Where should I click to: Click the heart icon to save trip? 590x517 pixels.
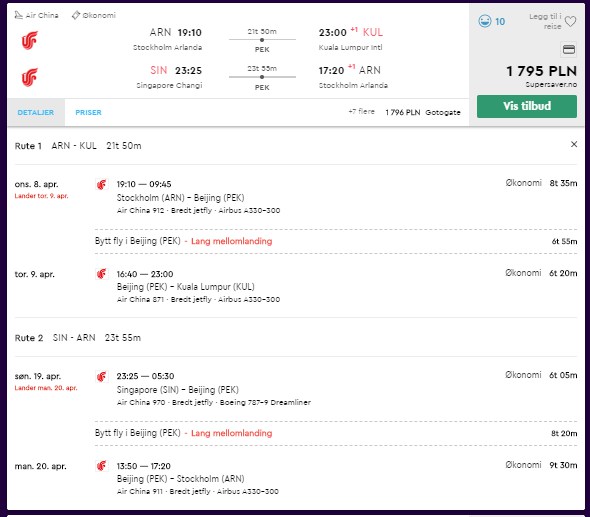570,21
